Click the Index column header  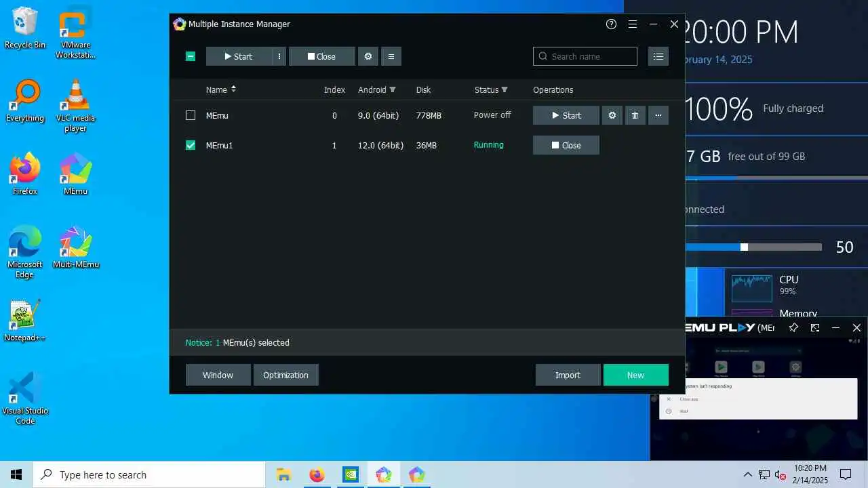(x=334, y=89)
